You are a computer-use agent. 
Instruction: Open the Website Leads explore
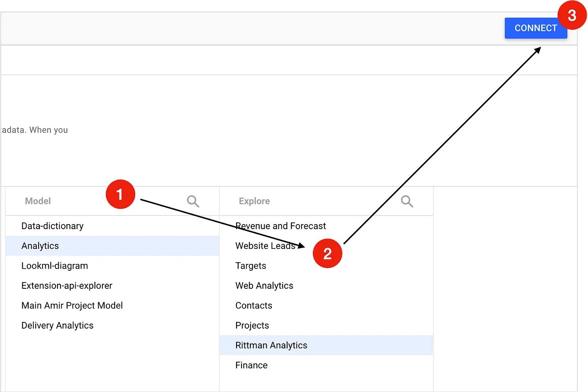click(x=265, y=246)
